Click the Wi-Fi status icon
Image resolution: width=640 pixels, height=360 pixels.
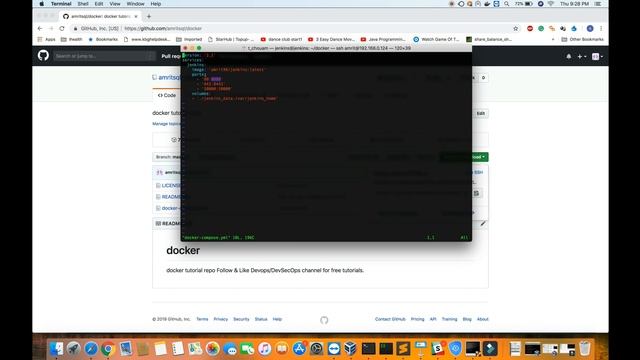[551, 4]
